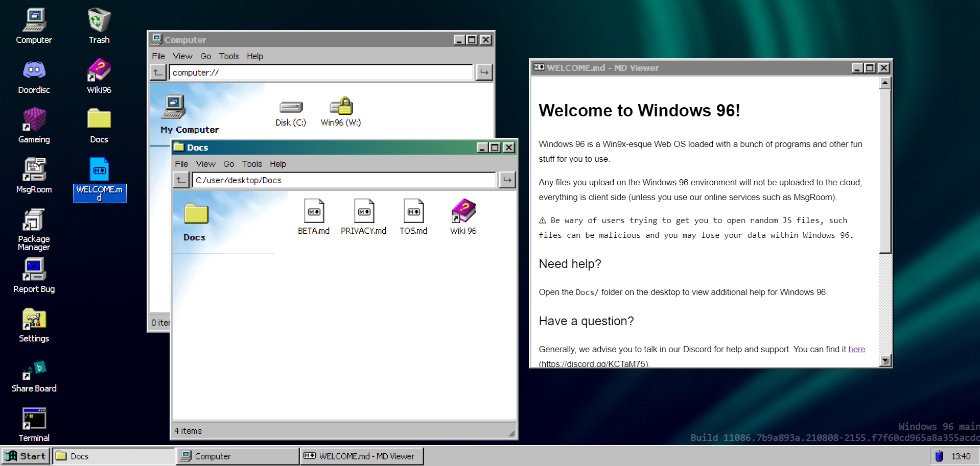Open the Terminal desktop shortcut

click(x=34, y=425)
